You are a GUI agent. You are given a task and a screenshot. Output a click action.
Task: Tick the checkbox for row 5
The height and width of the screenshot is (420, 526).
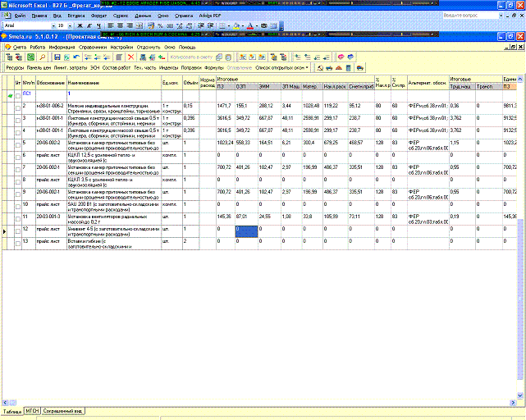18,144
